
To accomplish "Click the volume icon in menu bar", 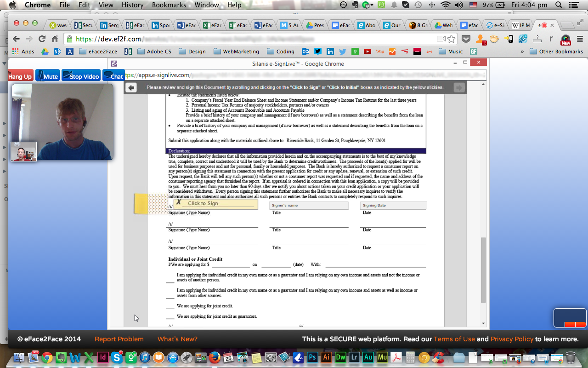I will 458,5.
